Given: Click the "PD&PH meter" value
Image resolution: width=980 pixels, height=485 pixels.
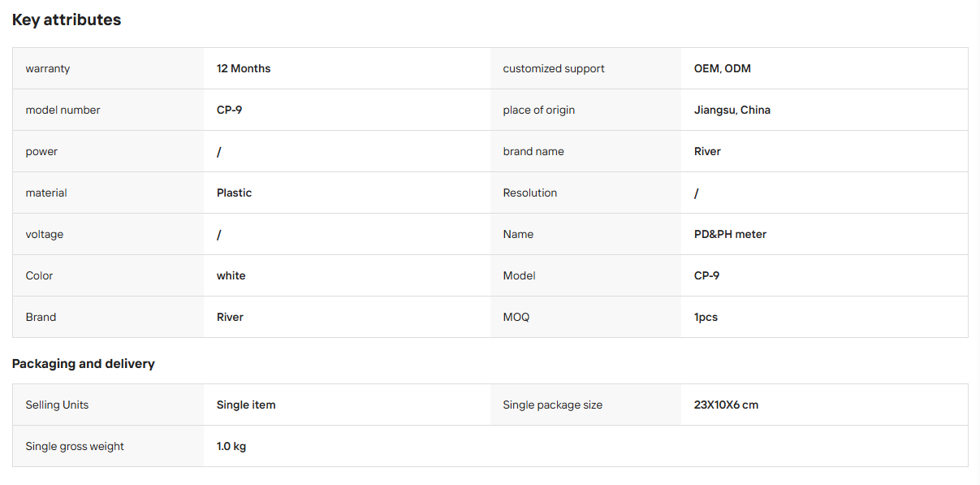Looking at the screenshot, I should pyautogui.click(x=731, y=235).
